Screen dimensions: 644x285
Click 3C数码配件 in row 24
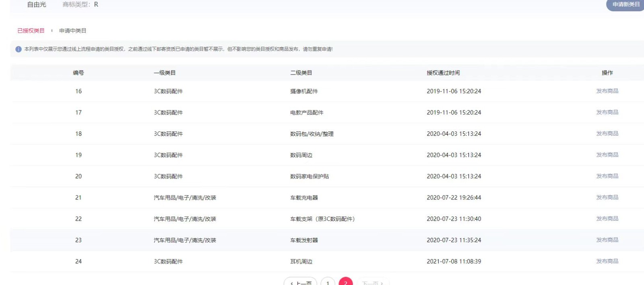tap(168, 262)
